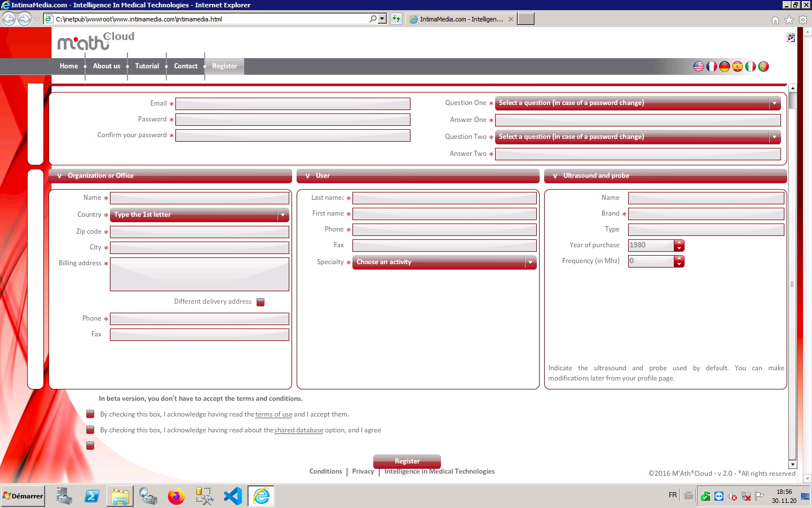The width and height of the screenshot is (812, 508).
Task: Check the Different delivery address box
Action: coord(261,302)
